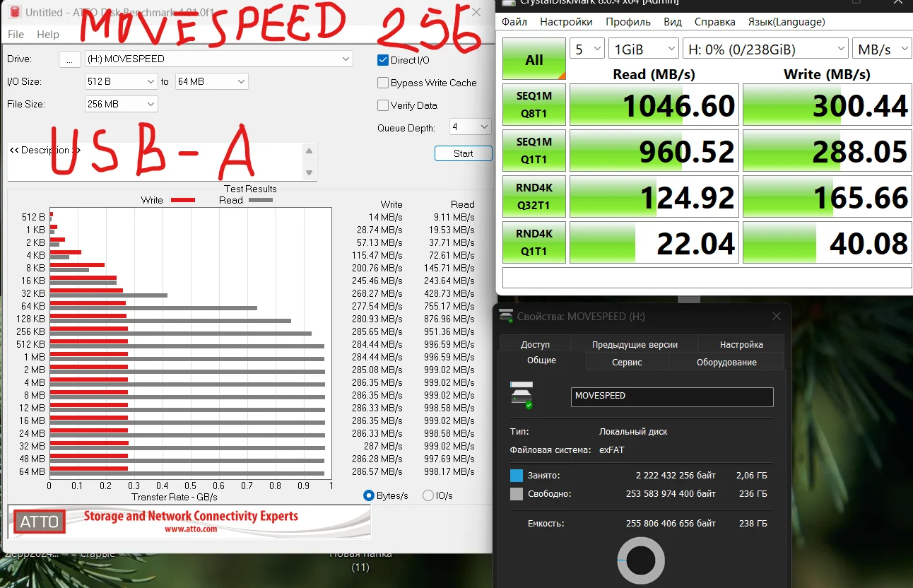
Task: Open the CrystalDiskMark test count dropdown (5)
Action: [587, 49]
